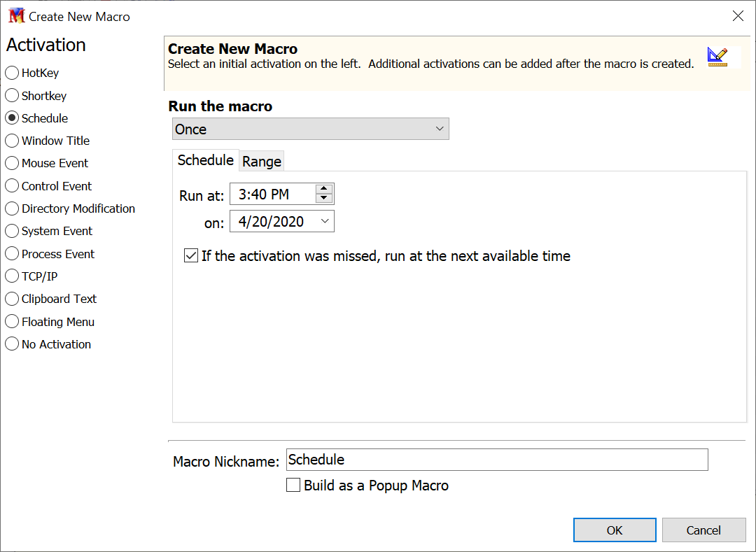Expand the date picker for 4/20/2020
This screenshot has width=756, height=552.
click(325, 222)
